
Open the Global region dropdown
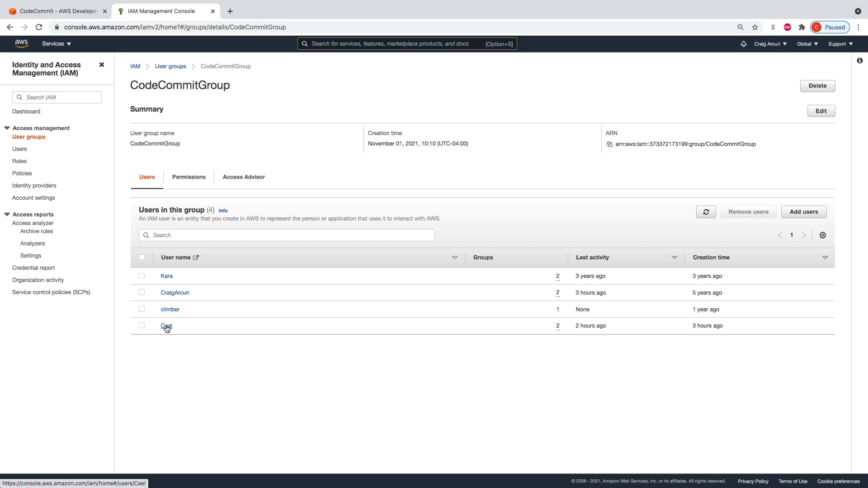point(807,44)
